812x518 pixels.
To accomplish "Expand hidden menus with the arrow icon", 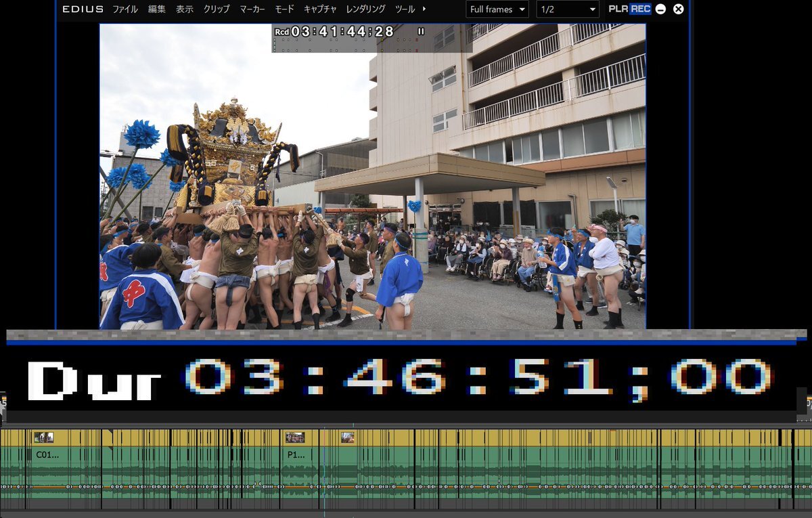I will [424, 9].
